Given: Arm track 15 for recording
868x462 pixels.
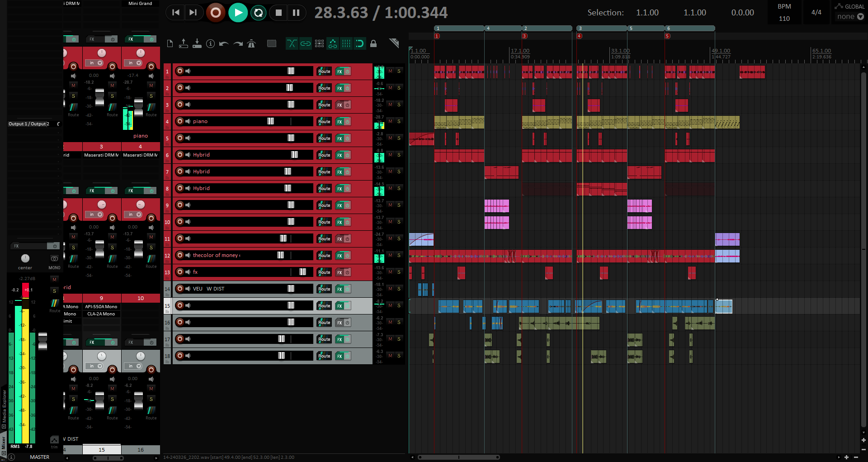Looking at the screenshot, I should point(180,305).
